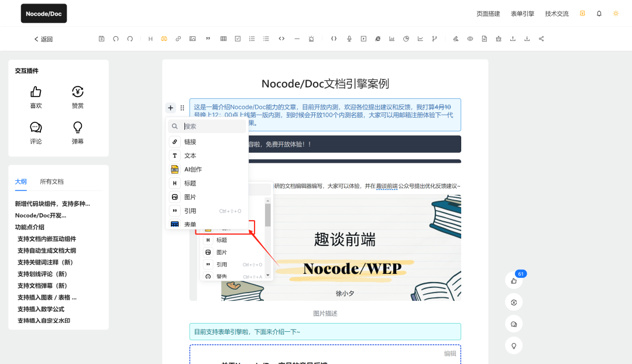Open the 表单引擎 link in header

click(522, 13)
